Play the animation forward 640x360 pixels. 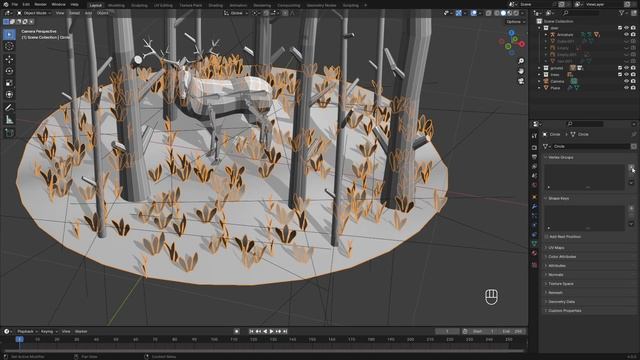pos(271,331)
